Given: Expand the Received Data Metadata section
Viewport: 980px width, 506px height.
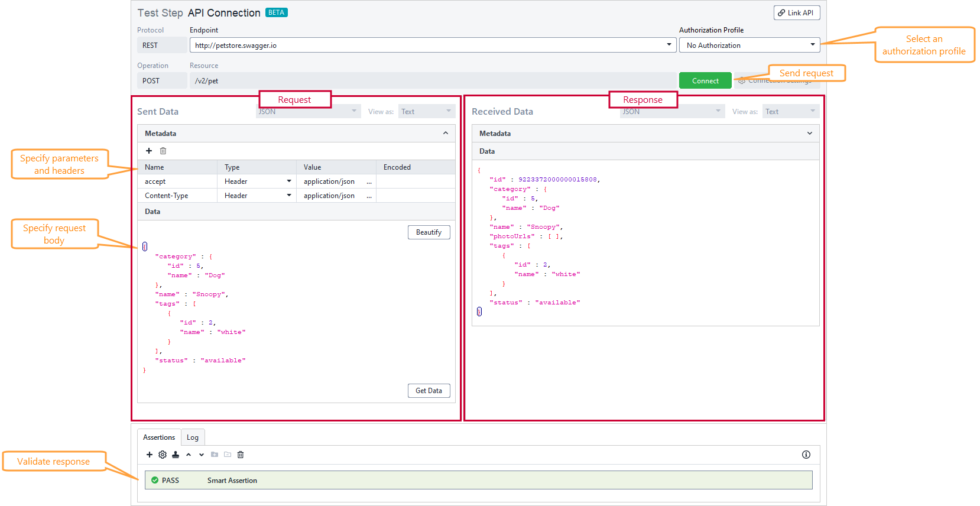Looking at the screenshot, I should [809, 134].
